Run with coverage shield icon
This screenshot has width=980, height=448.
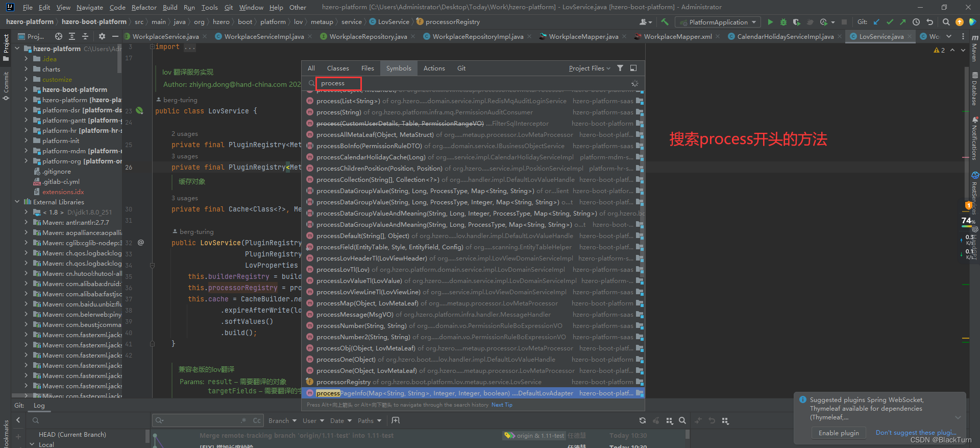pos(796,22)
